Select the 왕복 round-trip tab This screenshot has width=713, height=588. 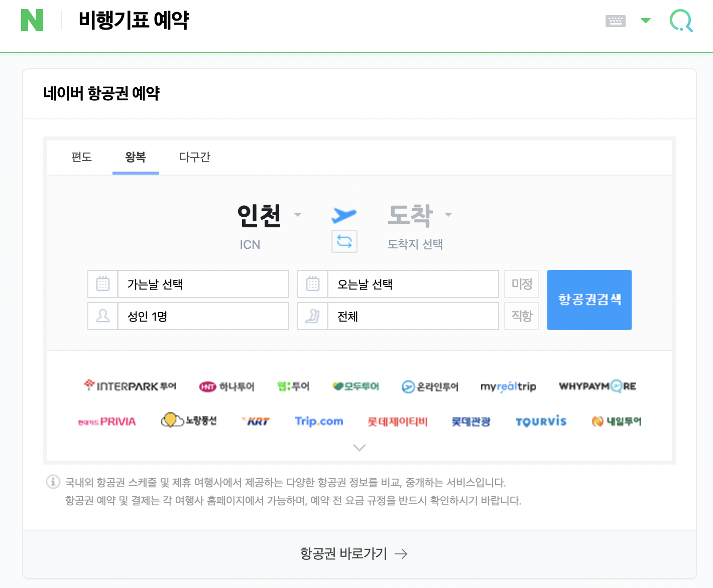[x=136, y=157]
